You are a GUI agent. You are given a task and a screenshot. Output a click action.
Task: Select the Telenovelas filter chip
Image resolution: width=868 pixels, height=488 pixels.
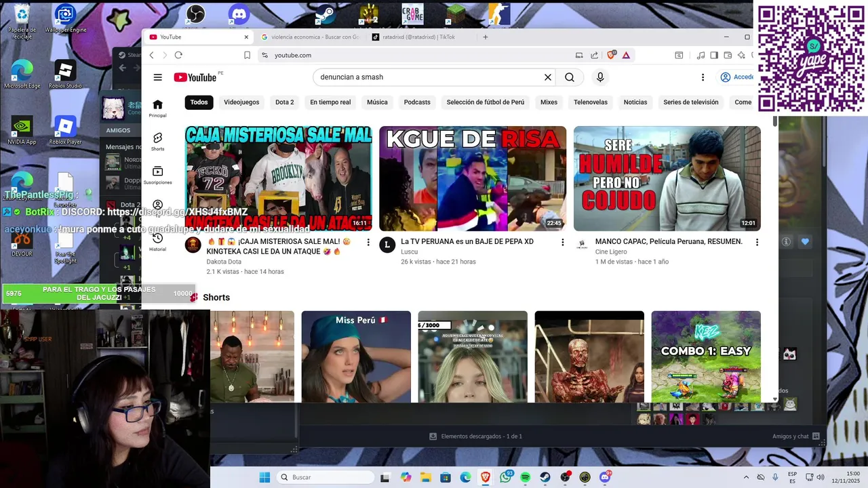[591, 102]
